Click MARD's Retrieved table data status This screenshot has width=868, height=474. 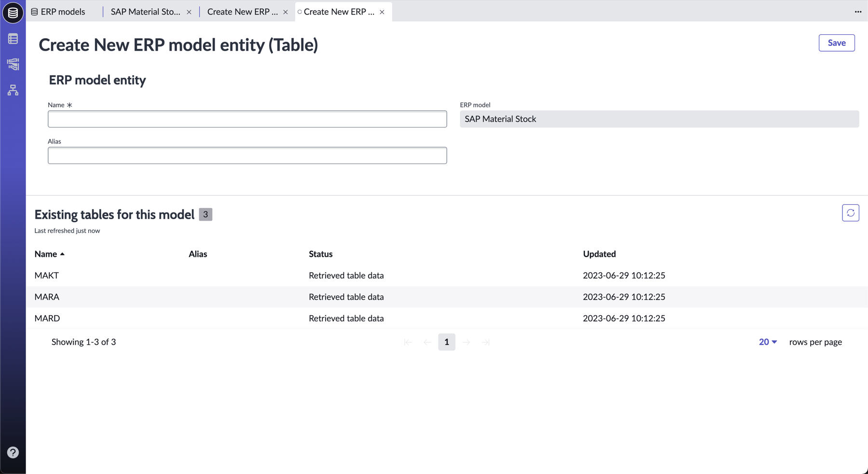(346, 318)
